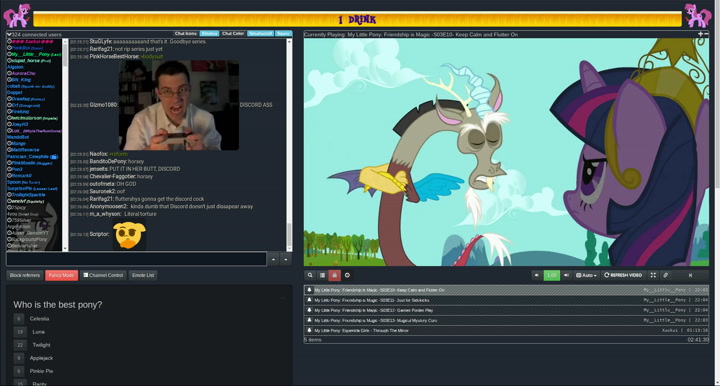
Task: Collapse the connected users list chevron
Action: point(9,34)
